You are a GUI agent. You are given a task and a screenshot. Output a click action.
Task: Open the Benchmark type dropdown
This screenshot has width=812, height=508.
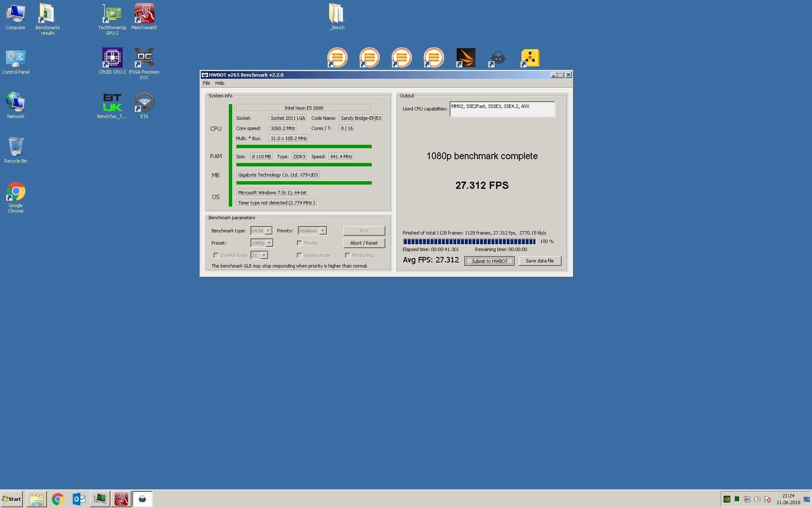(261, 231)
